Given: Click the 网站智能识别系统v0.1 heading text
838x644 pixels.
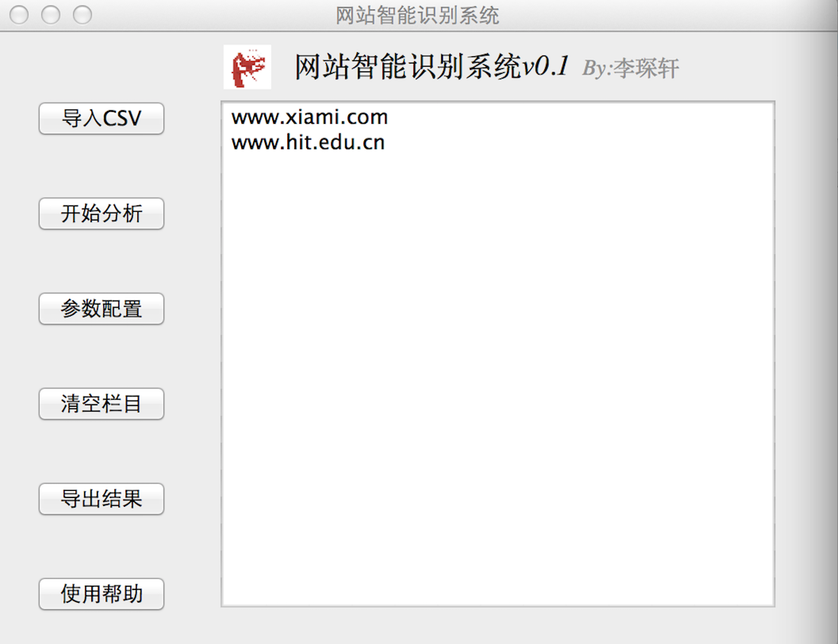Looking at the screenshot, I should point(431,67).
